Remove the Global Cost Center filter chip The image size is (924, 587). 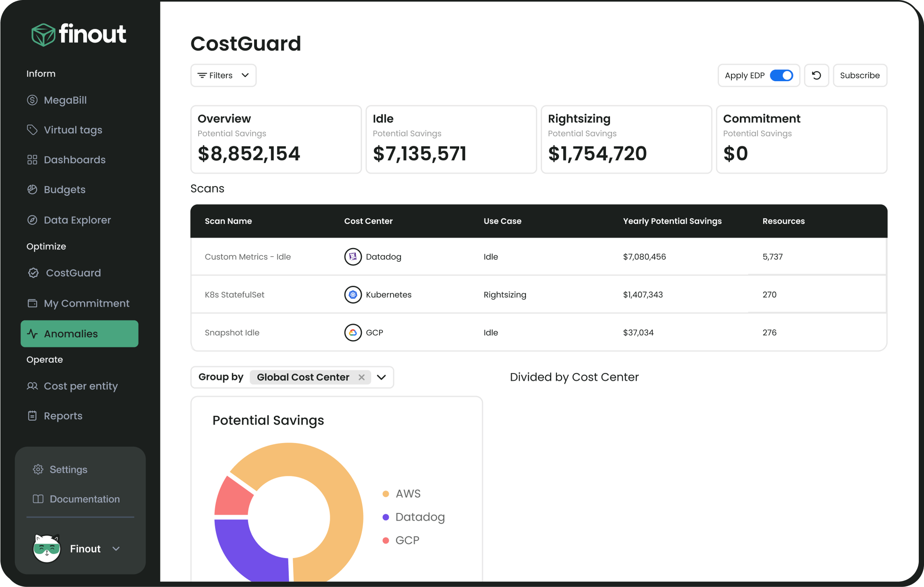[x=362, y=377]
